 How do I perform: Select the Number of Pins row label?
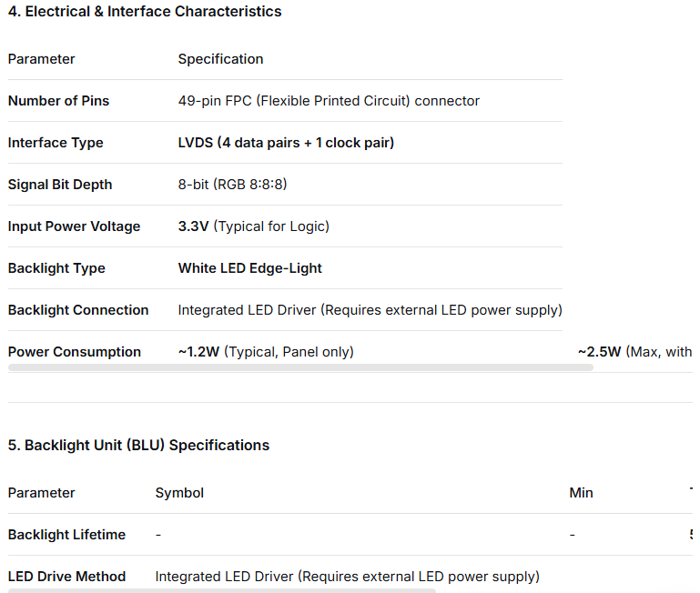point(58,101)
